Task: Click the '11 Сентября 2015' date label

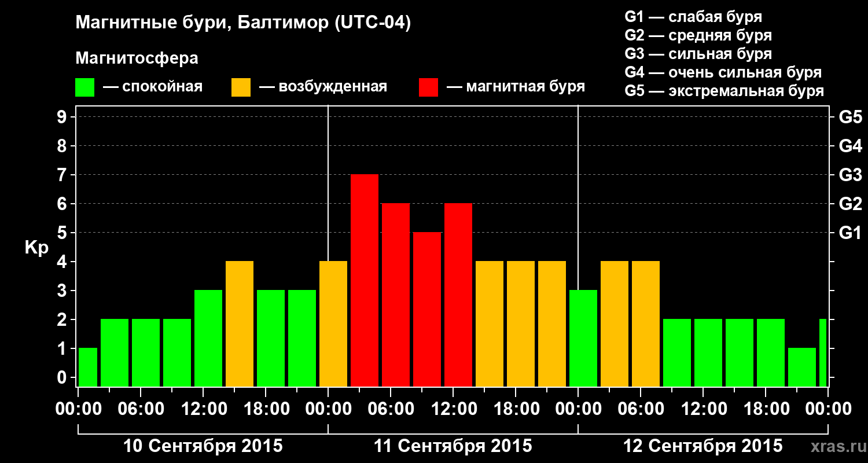Action: click(453, 446)
